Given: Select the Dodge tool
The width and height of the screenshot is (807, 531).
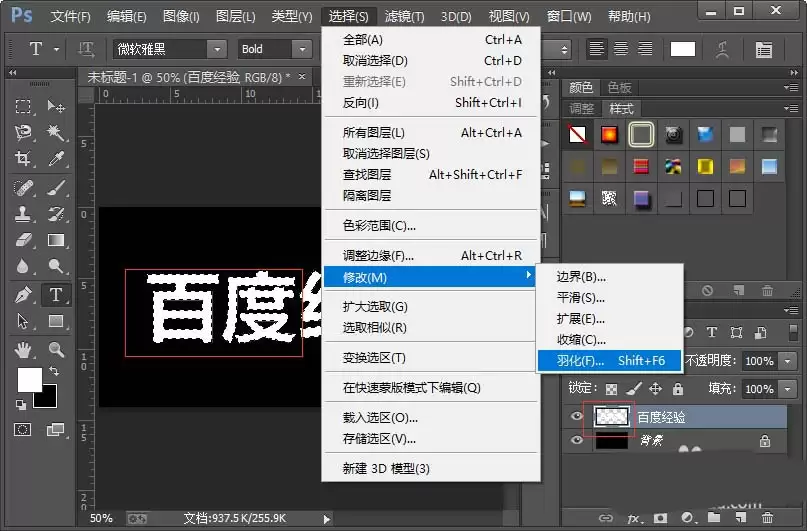Looking at the screenshot, I should tap(56, 266).
